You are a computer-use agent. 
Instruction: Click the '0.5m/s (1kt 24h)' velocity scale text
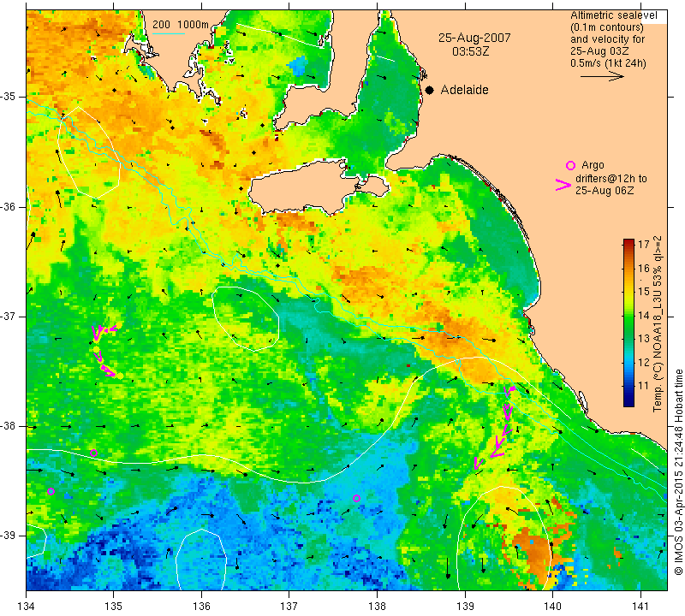pos(608,62)
